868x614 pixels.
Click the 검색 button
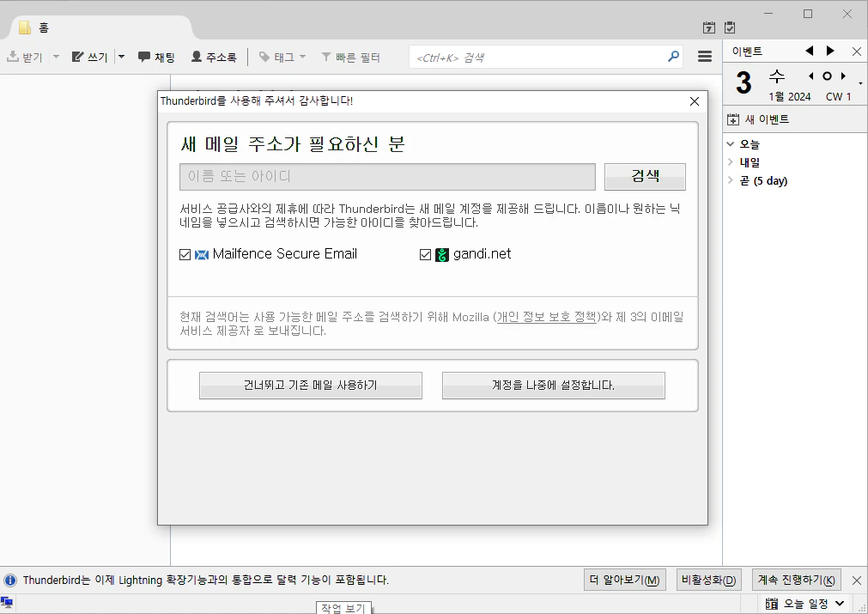pos(645,177)
